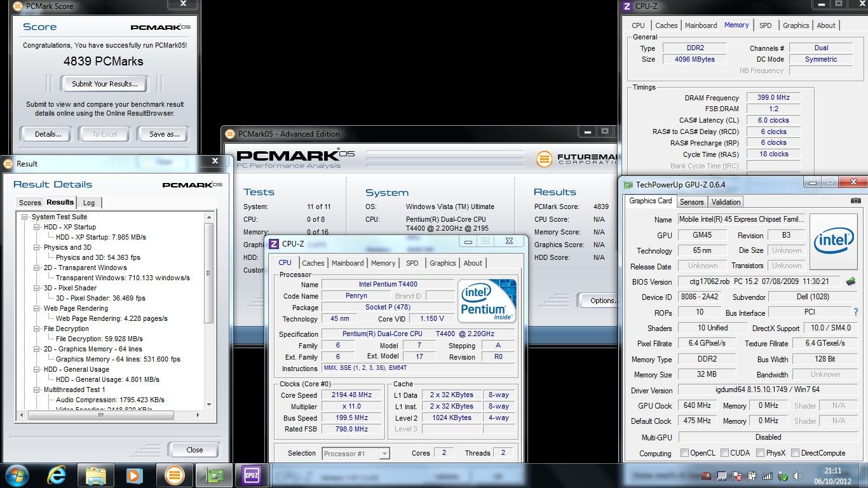This screenshot has height=488, width=868.
Task: Click the Result window title icon
Action: [x=8, y=163]
